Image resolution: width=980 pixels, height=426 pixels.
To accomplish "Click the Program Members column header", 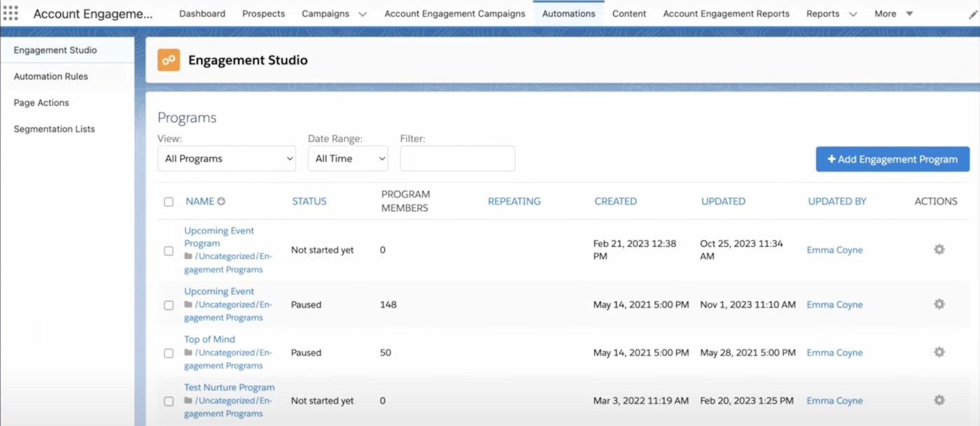I will coord(405,201).
